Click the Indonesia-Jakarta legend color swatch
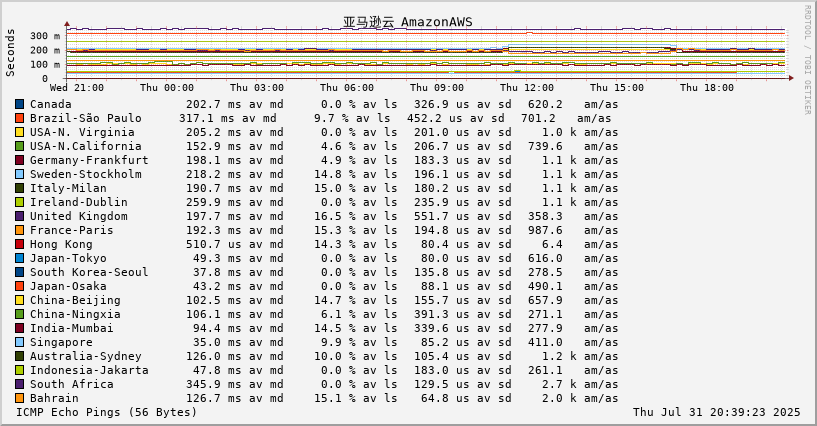817x426 pixels. pos(20,370)
